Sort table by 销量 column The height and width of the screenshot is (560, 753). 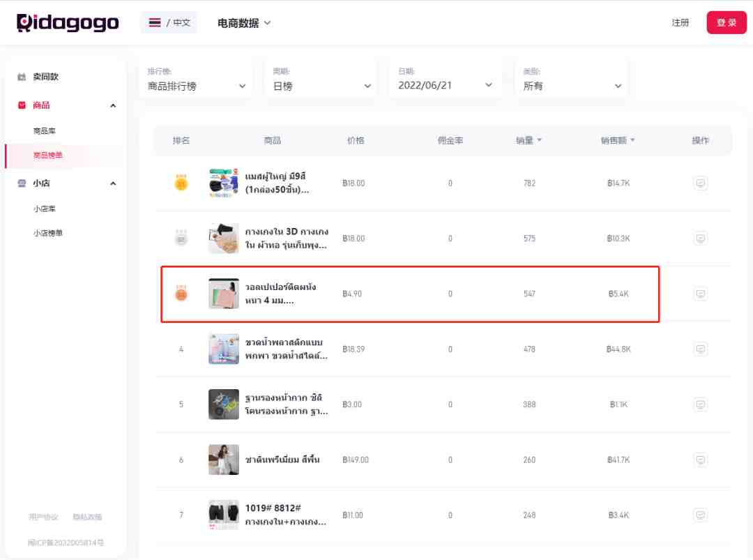tap(528, 140)
